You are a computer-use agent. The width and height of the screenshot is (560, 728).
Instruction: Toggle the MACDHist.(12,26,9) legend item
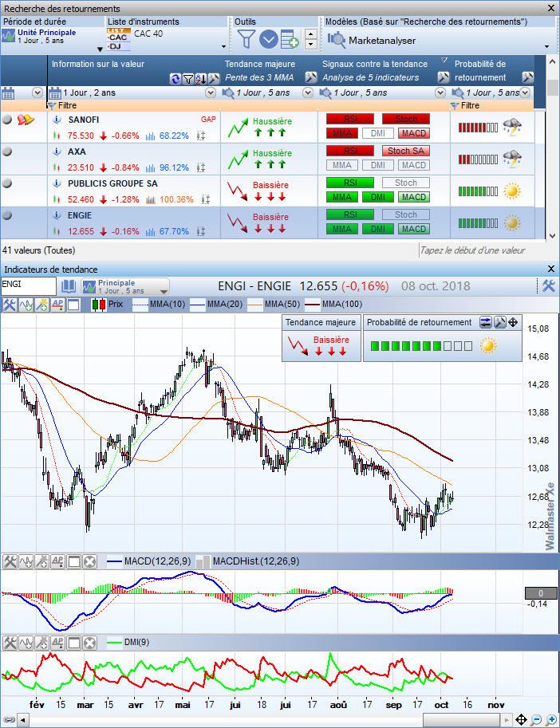[248, 561]
